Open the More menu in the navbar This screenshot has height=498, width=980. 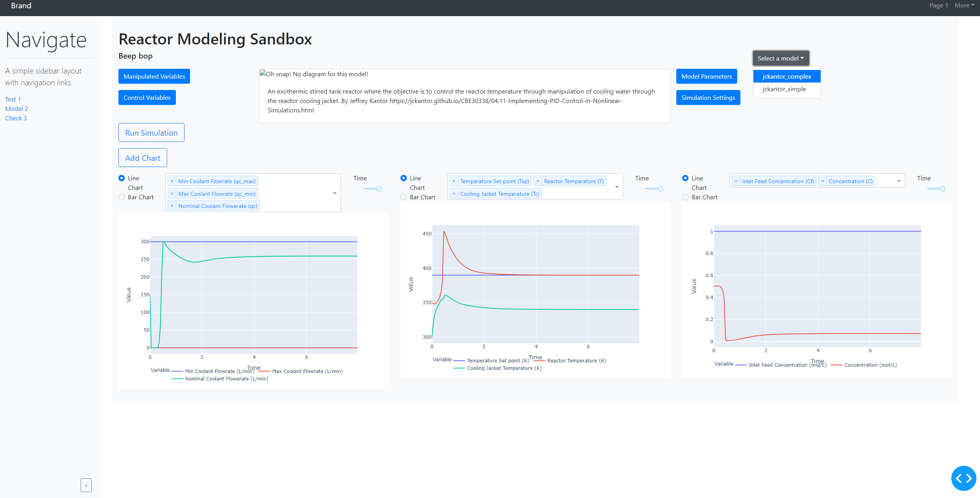tap(964, 5)
